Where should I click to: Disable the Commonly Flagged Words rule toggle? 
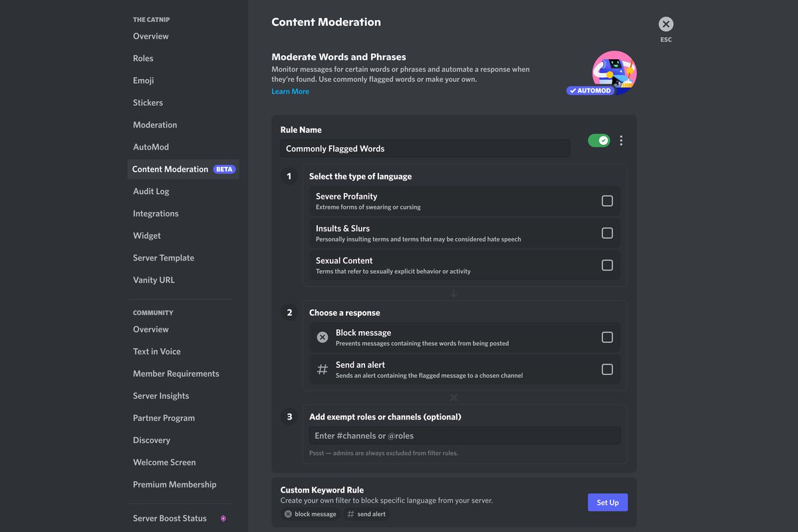point(598,140)
